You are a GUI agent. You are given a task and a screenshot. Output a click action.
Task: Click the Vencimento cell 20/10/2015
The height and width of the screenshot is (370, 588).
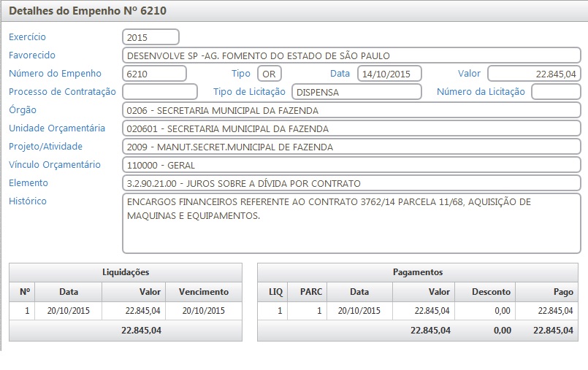[x=204, y=311]
